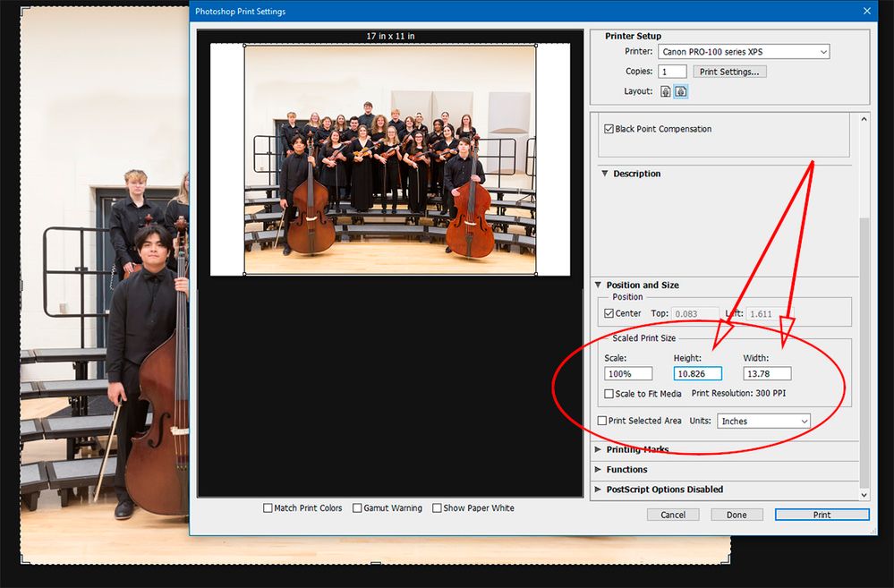This screenshot has height=588, width=894.
Task: Select landscape layout orientation icon
Action: point(679,91)
